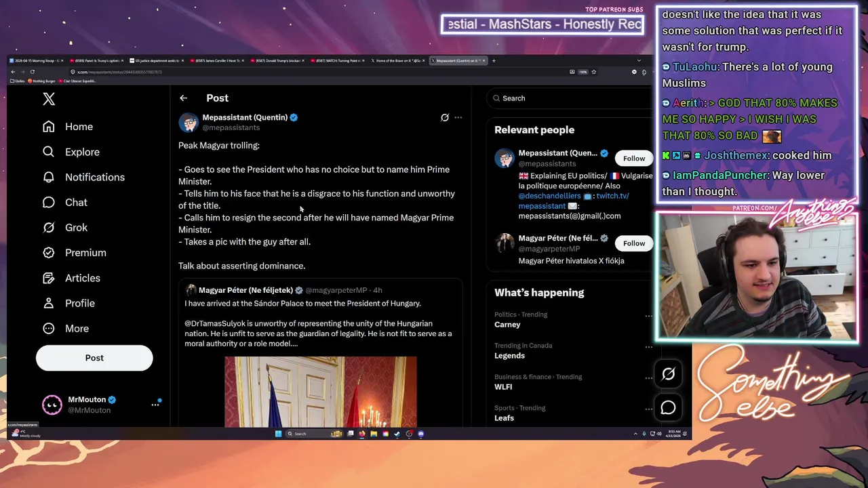Screen dimensions: 868x488
Task: Open the WLFI trending topic
Action: click(x=503, y=387)
